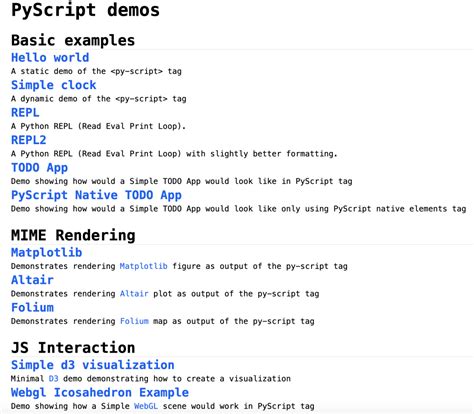This screenshot has height=414, width=474.
Task: Click the description mentioning slightly better formatting
Action: coord(174,154)
